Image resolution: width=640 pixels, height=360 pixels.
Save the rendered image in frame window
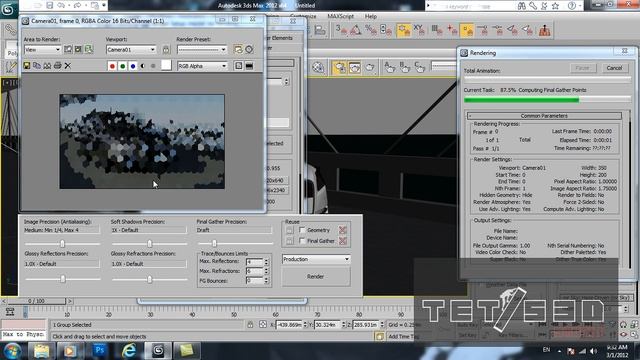pyautogui.click(x=27, y=66)
